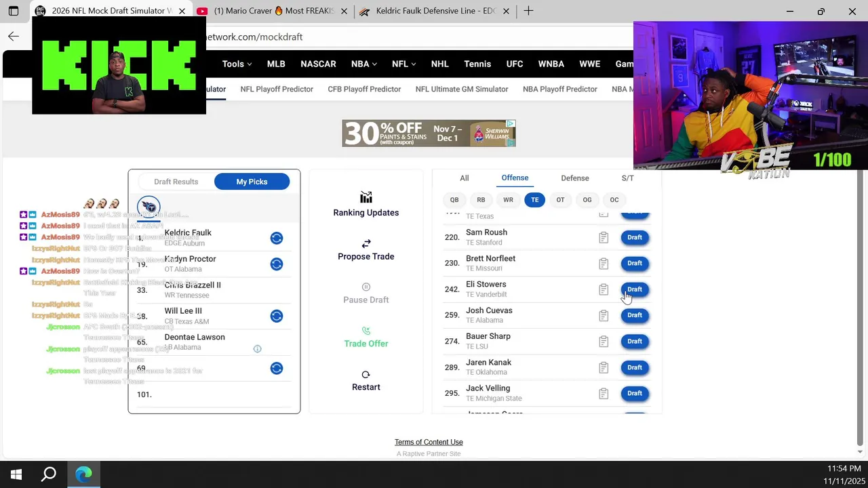Draft Brett Norfleet TE Missouri

(x=635, y=263)
